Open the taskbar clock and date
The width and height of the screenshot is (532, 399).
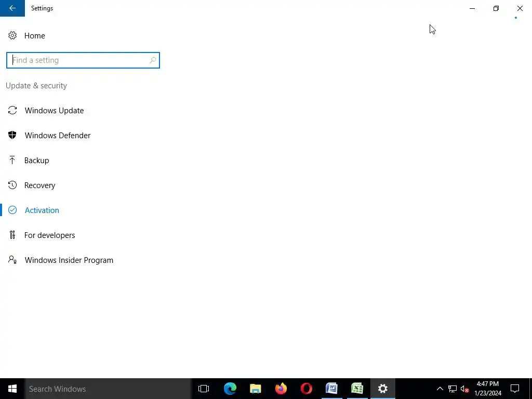[x=487, y=389]
